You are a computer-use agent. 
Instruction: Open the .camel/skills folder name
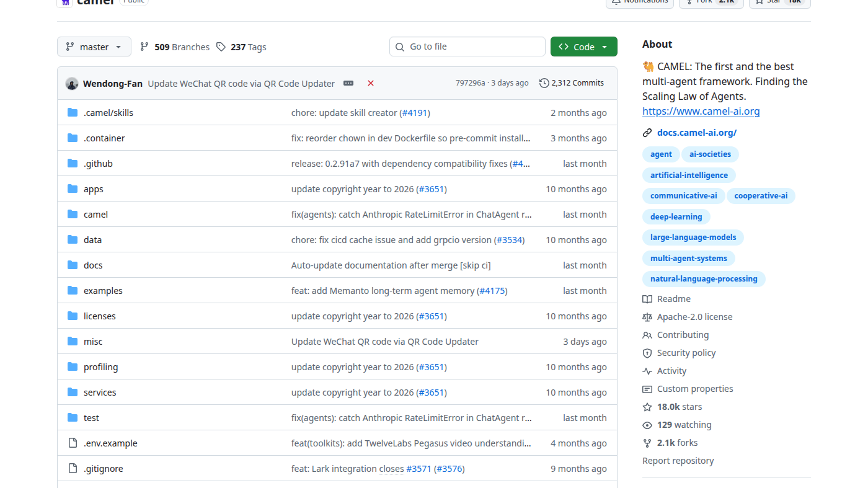pyautogui.click(x=108, y=113)
